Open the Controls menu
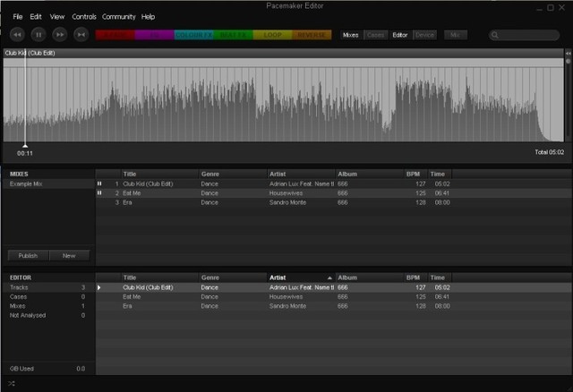The image size is (573, 392). 84,17
